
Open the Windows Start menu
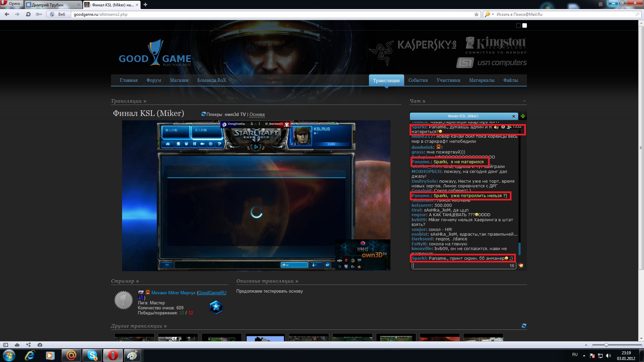pos(9,355)
